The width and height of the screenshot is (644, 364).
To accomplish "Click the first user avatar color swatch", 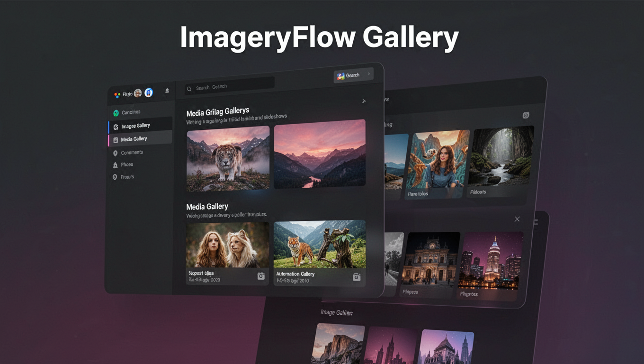I will [x=137, y=93].
